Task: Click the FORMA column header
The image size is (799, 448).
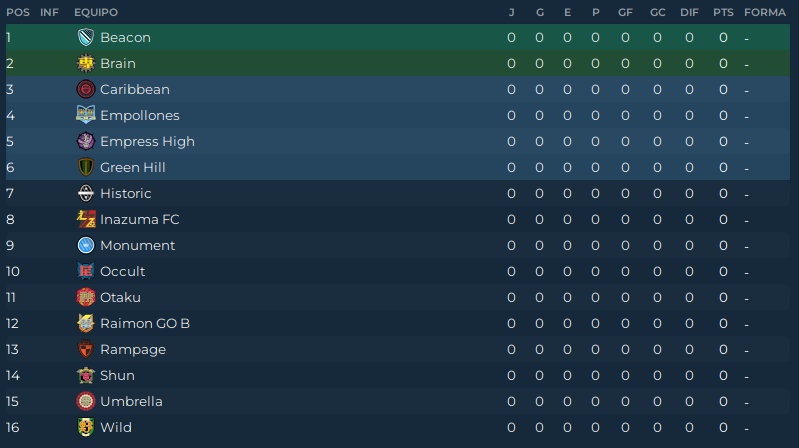Action: pyautogui.click(x=765, y=12)
